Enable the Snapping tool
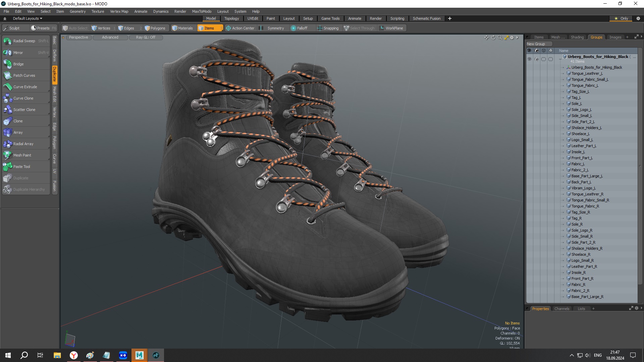The width and height of the screenshot is (644, 362). coord(328,28)
